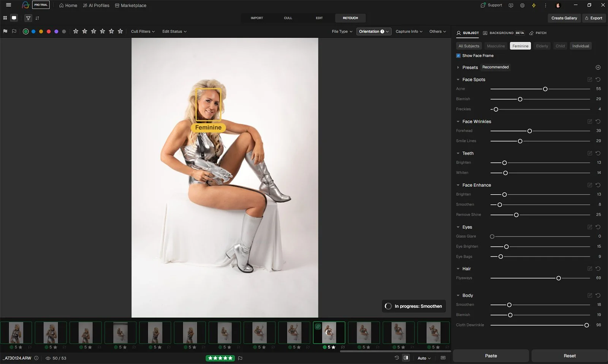Switch to the CULL tab

point(288,18)
